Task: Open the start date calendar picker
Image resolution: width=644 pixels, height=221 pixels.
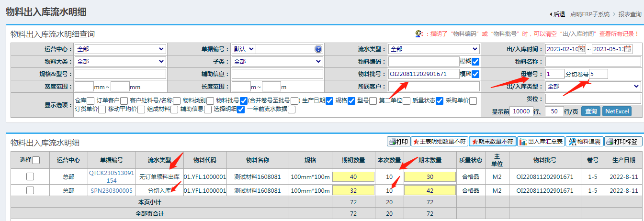Action: 581,49
